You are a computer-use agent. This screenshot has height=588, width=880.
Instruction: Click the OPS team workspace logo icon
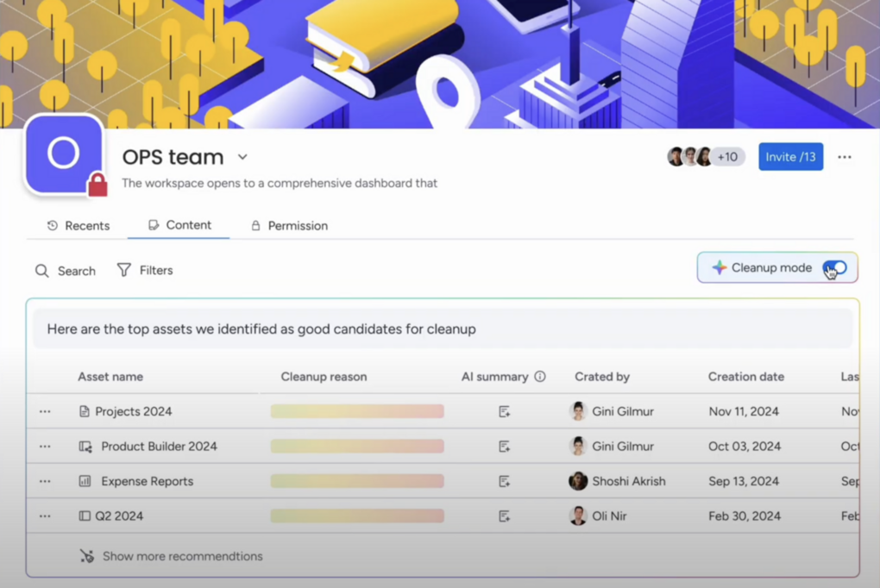click(64, 154)
